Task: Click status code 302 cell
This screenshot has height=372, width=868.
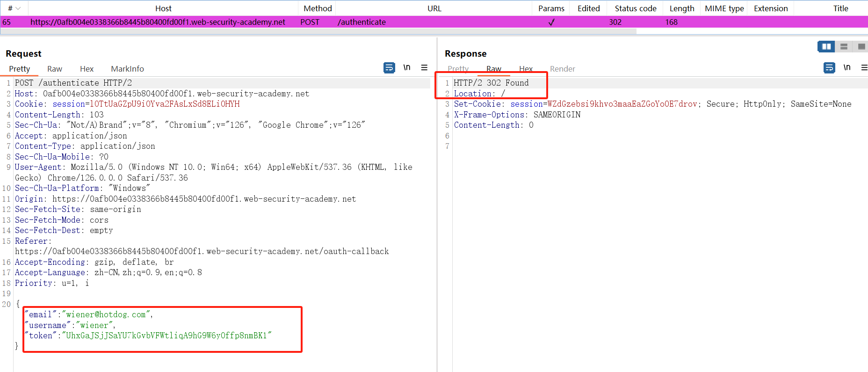Action: point(615,22)
